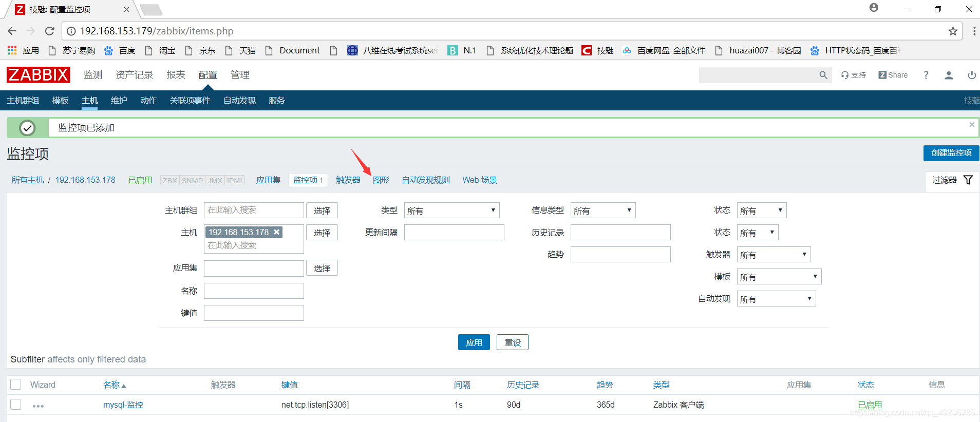Click the 更新间隔 input field
The image size is (980, 422).
click(x=454, y=233)
